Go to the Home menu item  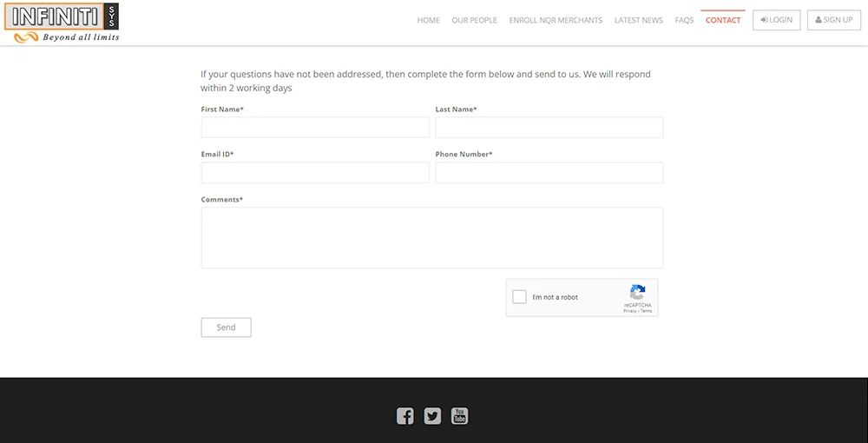click(x=429, y=20)
